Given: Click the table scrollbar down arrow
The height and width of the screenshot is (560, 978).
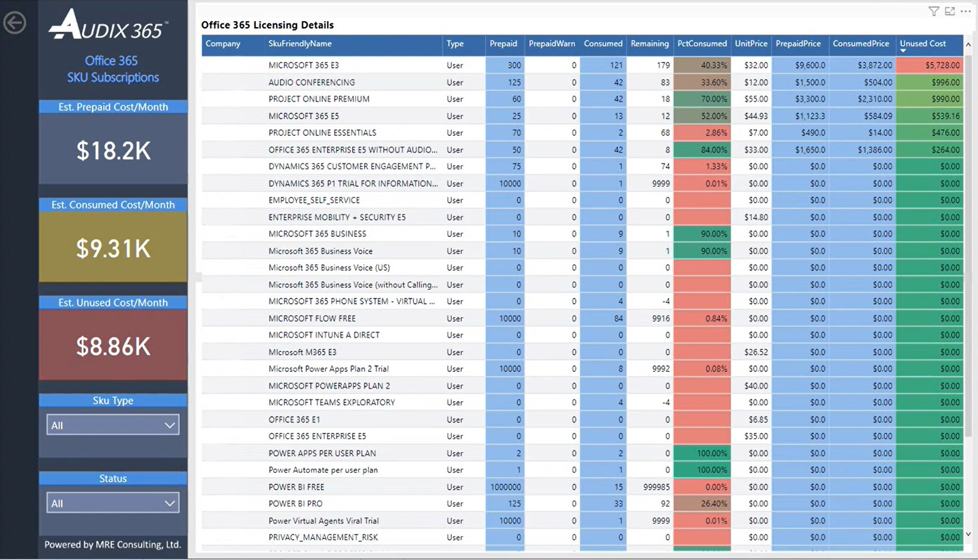Looking at the screenshot, I should click(968, 534).
